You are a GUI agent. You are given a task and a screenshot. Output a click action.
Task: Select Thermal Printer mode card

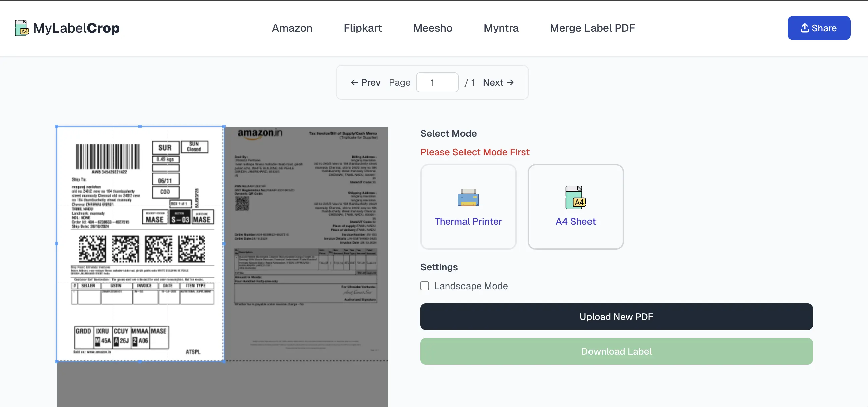(x=469, y=208)
